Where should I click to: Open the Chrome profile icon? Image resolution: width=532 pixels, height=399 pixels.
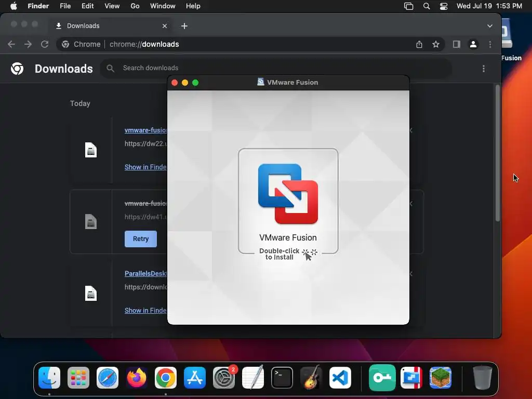[473, 44]
